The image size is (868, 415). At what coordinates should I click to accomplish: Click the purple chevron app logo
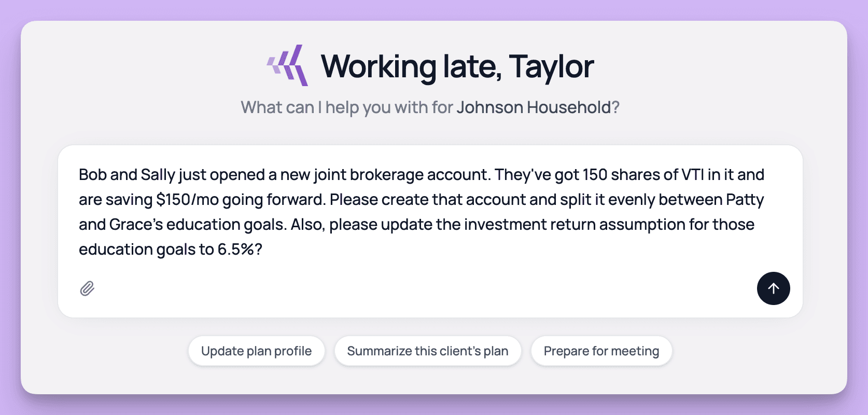point(288,65)
